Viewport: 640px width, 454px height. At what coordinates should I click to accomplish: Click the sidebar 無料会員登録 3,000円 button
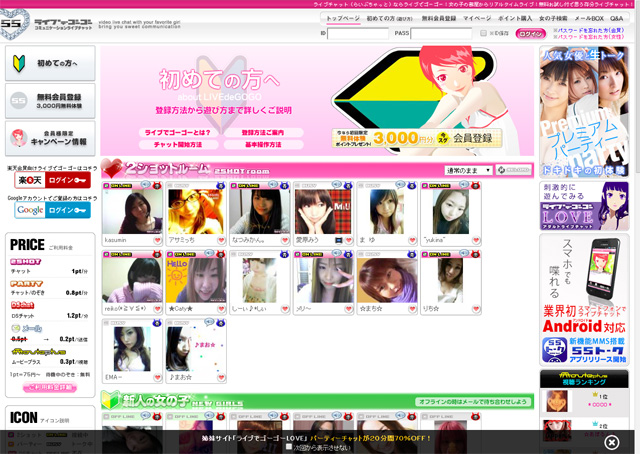coord(50,100)
